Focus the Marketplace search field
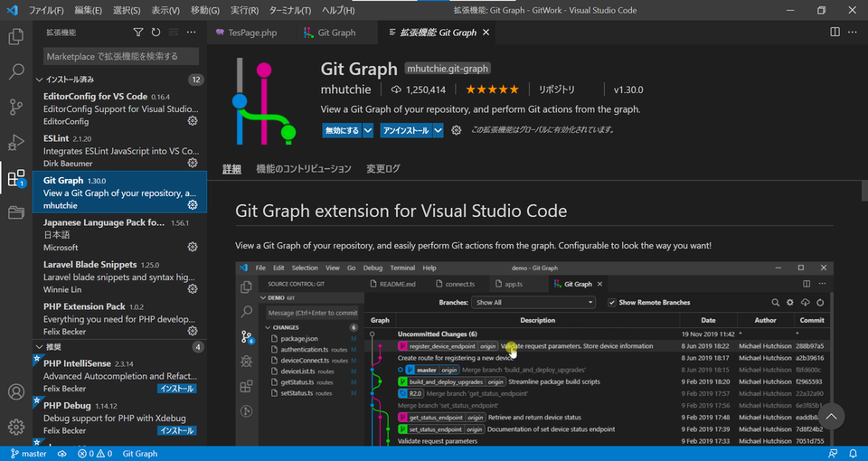This screenshot has height=461, width=868. (x=120, y=56)
